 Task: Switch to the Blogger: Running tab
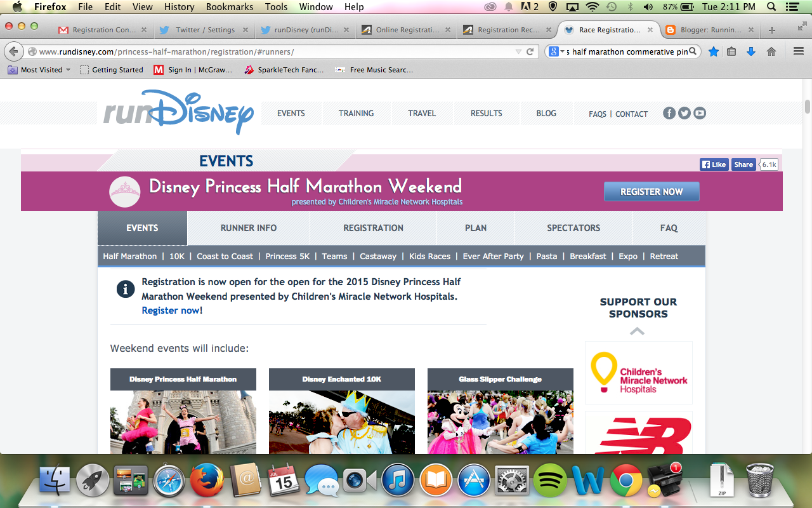click(x=709, y=30)
